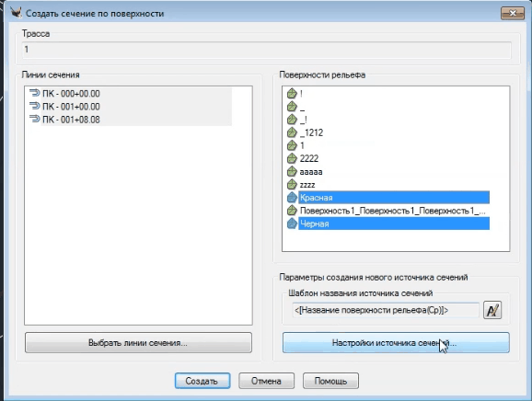532x401 pixels.
Task: Select surface named 1 in relief list
Action: pos(302,145)
